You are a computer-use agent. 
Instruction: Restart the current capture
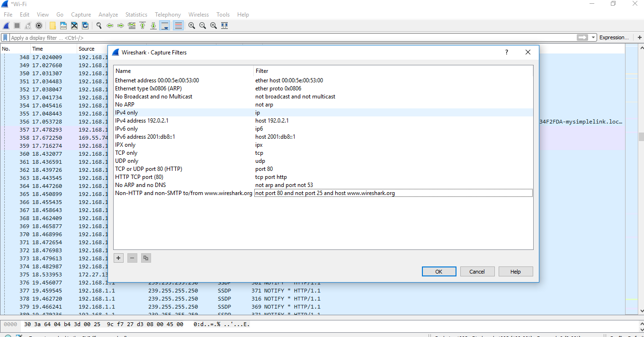point(28,26)
